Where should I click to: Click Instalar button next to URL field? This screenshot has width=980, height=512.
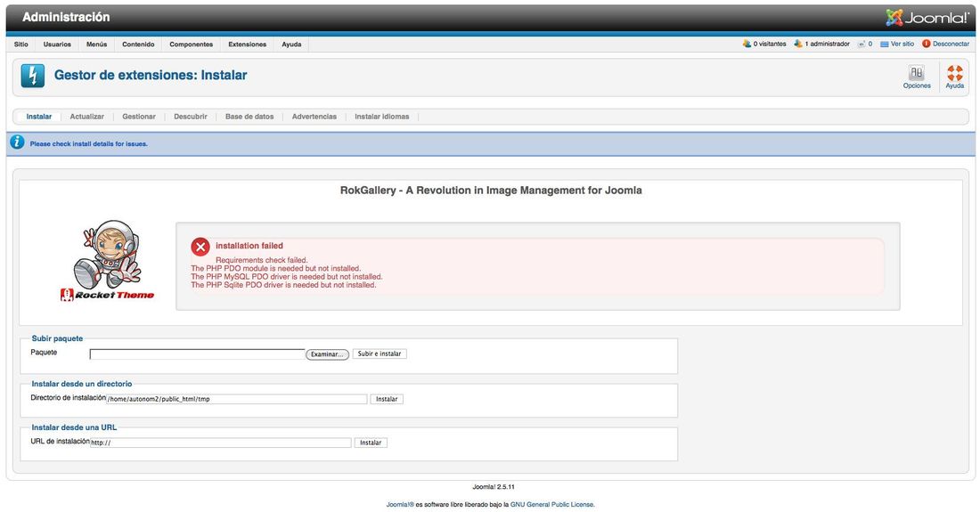[371, 443]
